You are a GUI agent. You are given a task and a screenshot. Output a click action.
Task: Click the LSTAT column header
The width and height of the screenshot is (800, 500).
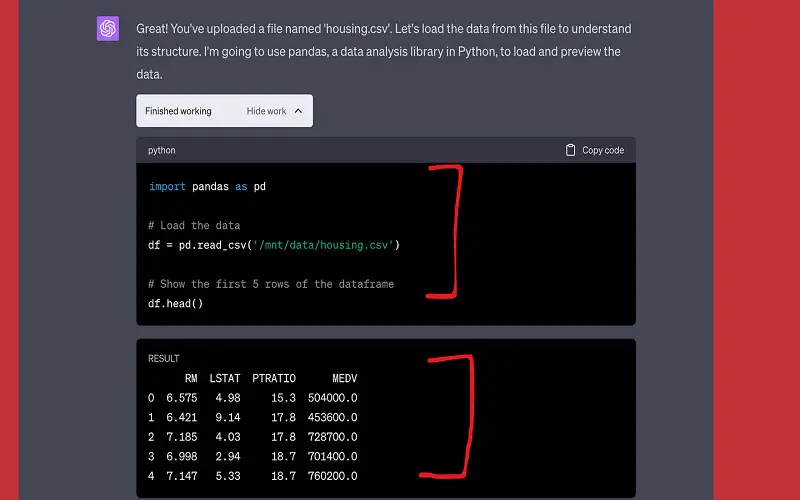point(224,379)
